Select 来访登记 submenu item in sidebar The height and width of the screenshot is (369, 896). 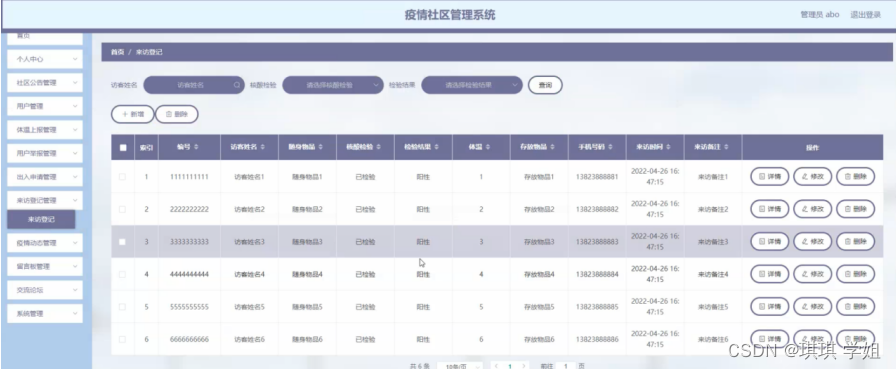(41, 219)
